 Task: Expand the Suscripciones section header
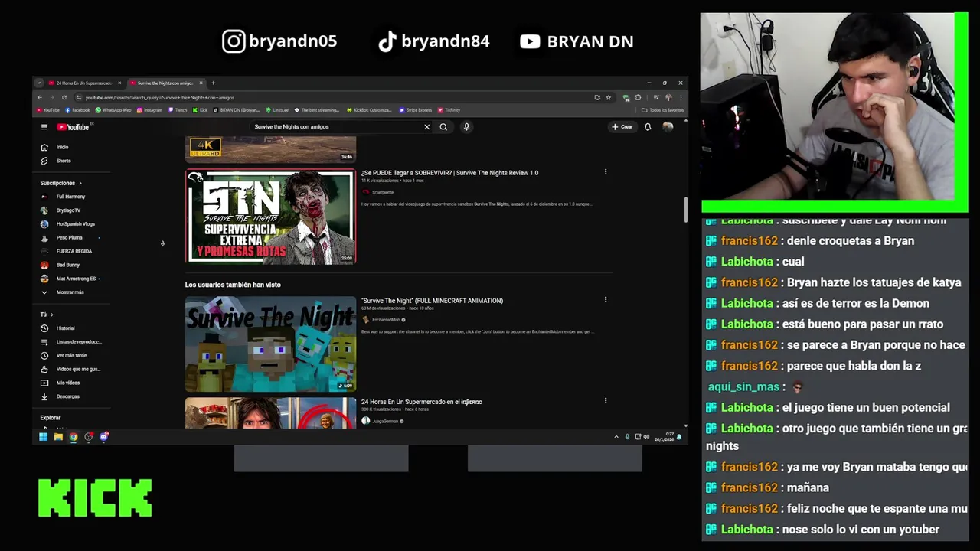coord(60,183)
